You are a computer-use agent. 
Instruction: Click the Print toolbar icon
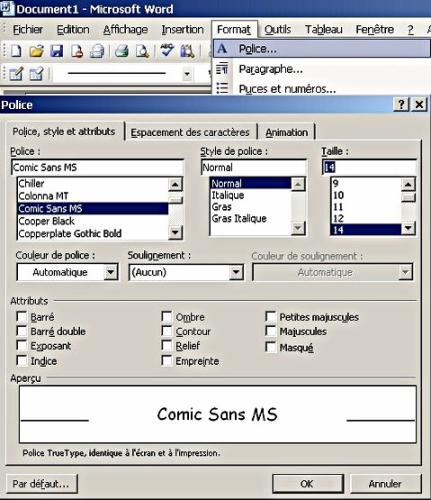[x=122, y=51]
